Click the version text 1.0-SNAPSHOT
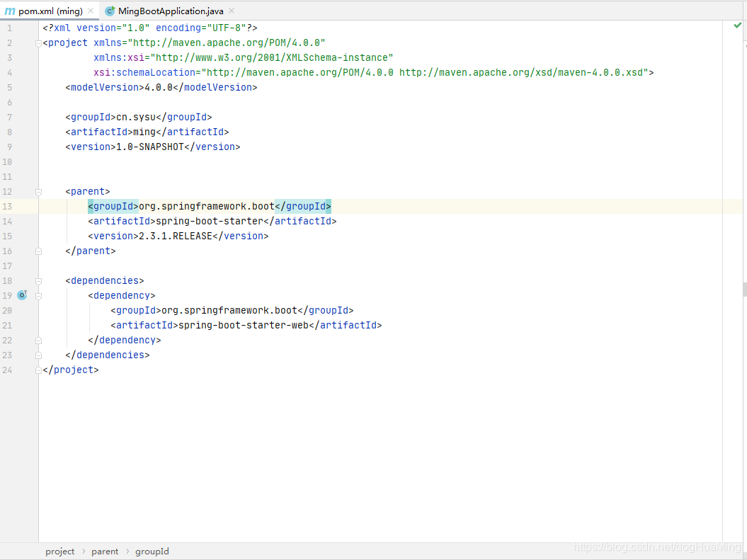Image resolution: width=747 pixels, height=560 pixels. (150, 147)
